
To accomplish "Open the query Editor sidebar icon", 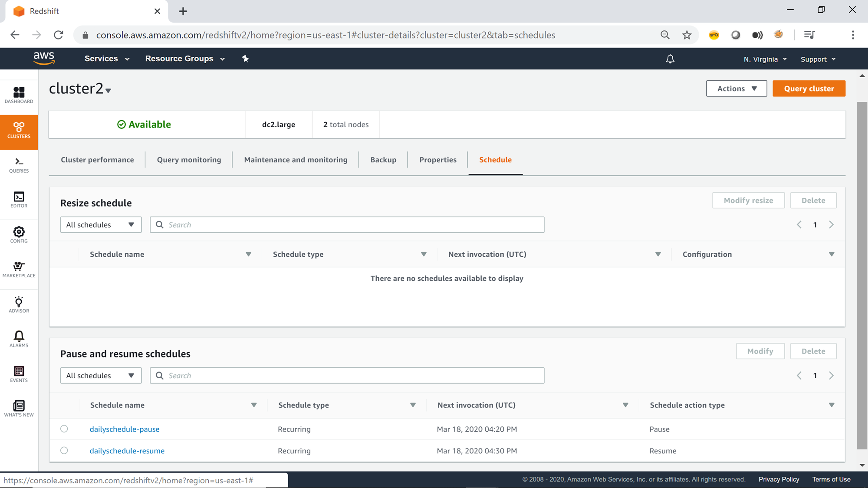I will [x=19, y=200].
